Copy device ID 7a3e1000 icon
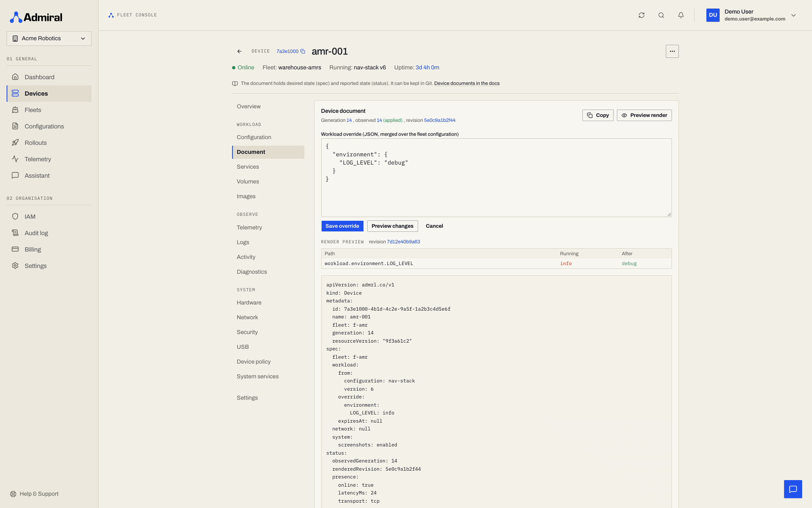 tap(303, 51)
